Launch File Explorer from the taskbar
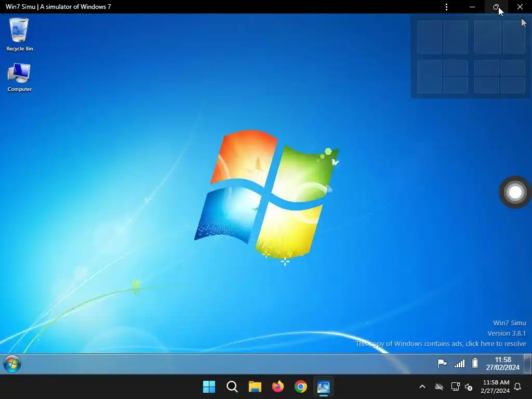The height and width of the screenshot is (399, 532). [x=255, y=387]
